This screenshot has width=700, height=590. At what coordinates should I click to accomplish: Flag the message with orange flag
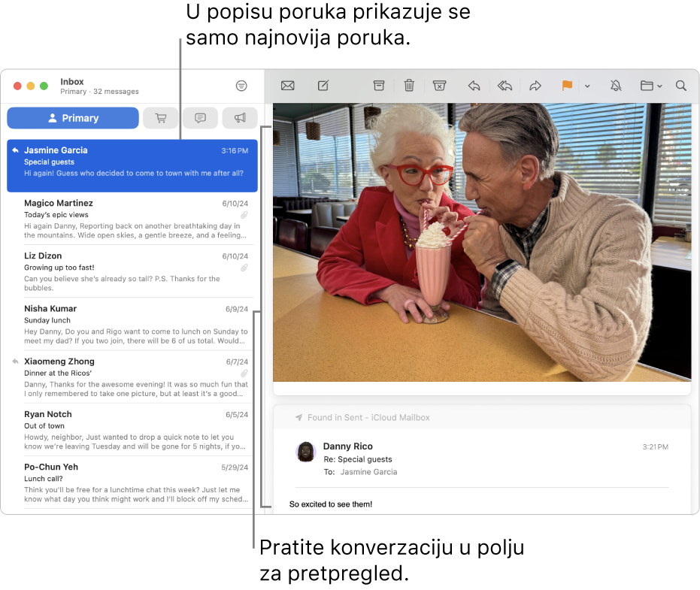coord(567,85)
